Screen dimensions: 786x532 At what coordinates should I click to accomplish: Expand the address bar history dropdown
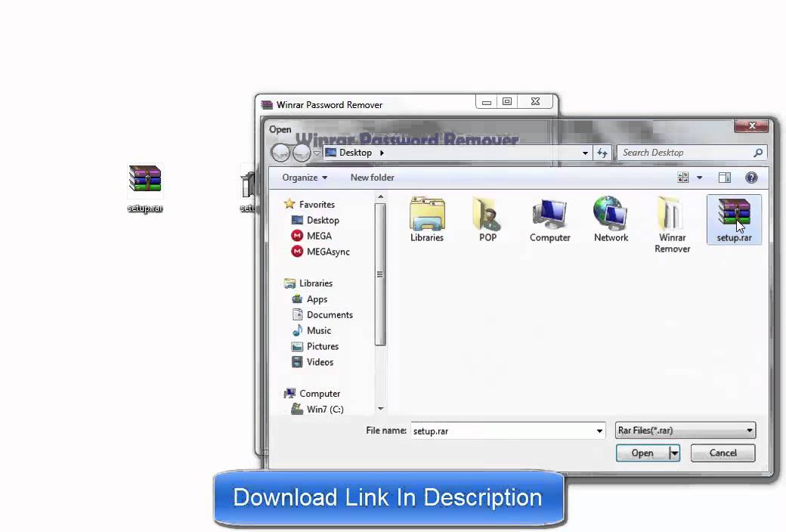coord(585,153)
